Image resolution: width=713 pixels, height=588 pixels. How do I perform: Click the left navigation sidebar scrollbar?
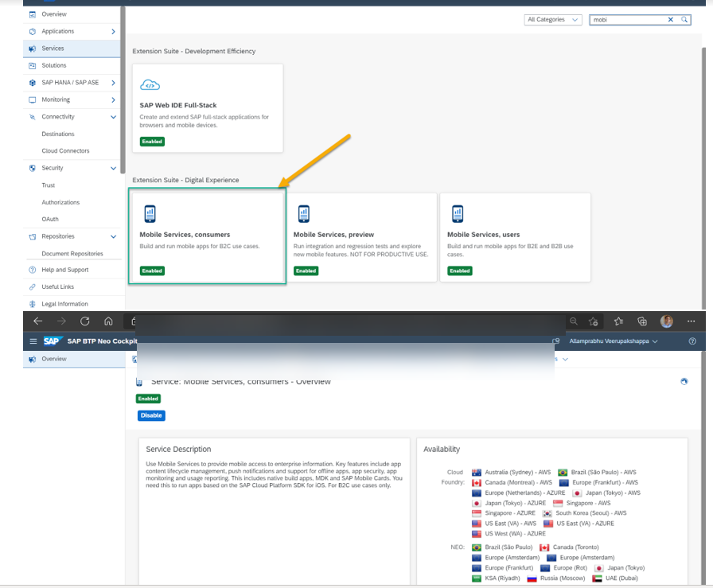123,90
